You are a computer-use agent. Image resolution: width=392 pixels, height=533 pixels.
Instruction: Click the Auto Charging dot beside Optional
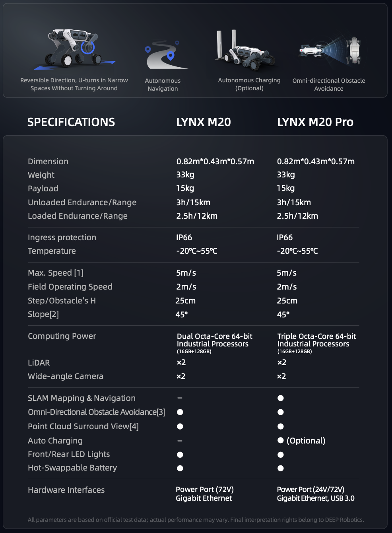(x=281, y=440)
